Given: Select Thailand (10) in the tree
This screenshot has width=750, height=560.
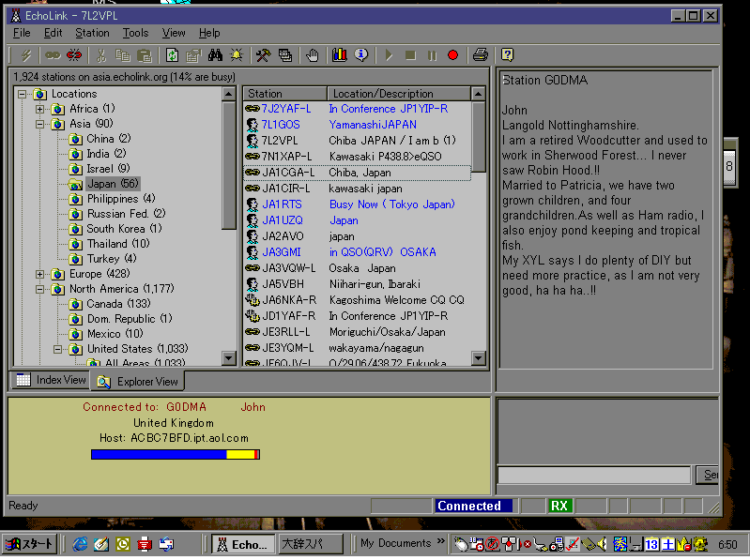Looking at the screenshot, I should [118, 244].
